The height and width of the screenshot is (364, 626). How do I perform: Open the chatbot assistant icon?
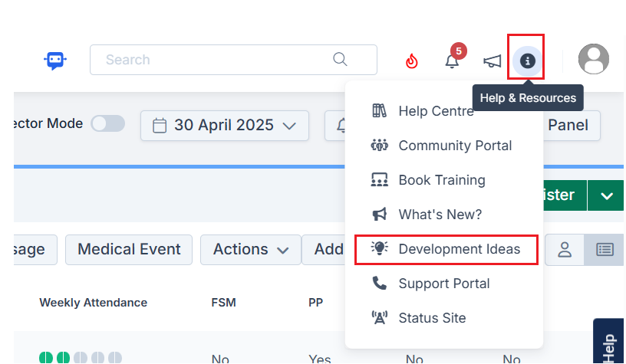click(55, 61)
